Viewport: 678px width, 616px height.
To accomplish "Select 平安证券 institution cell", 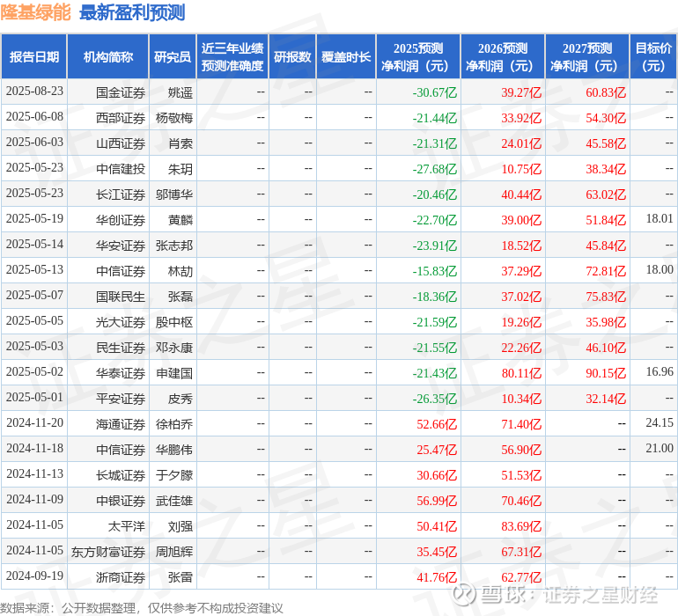I will (121, 399).
